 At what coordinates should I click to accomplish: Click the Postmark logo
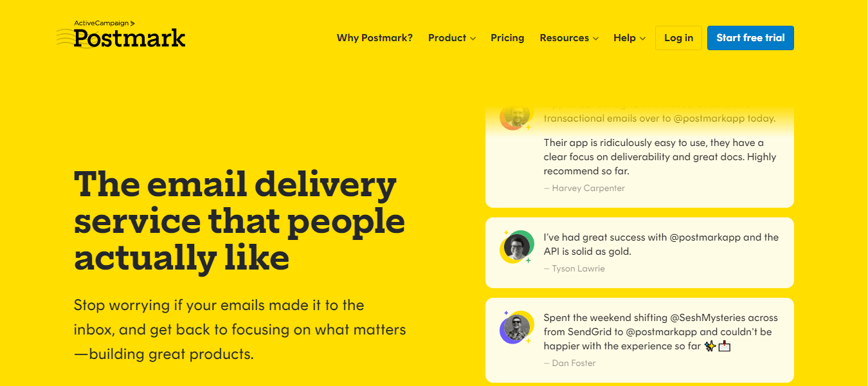point(129,39)
